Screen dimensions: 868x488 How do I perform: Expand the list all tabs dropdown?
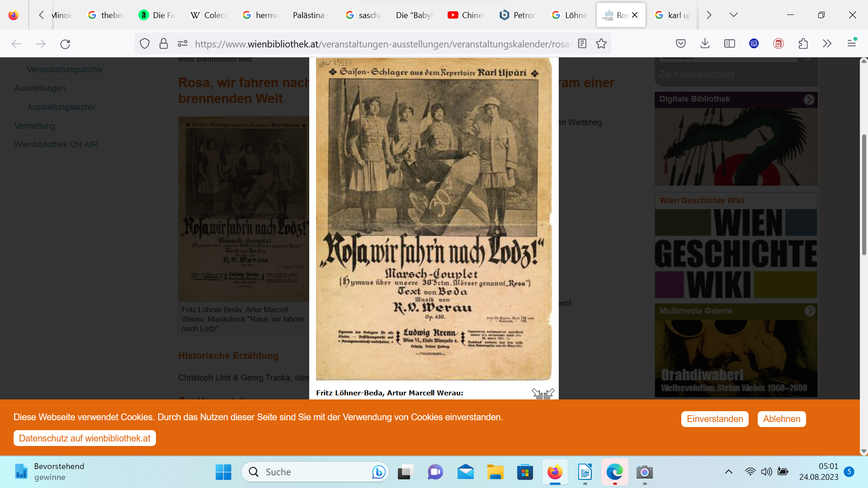[x=733, y=15]
